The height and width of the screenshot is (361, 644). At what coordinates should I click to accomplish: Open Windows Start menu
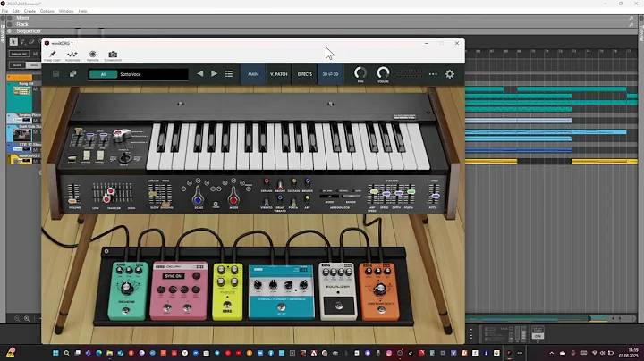55,353
